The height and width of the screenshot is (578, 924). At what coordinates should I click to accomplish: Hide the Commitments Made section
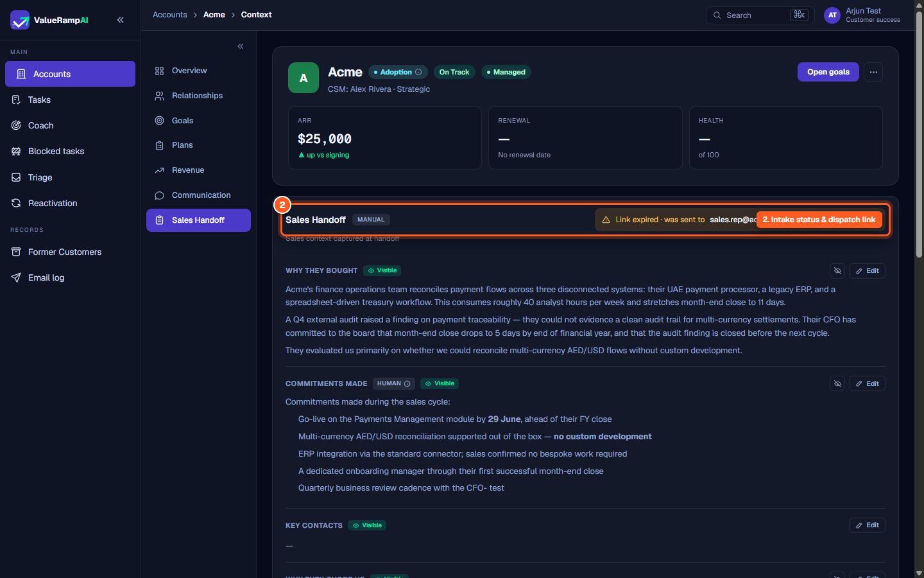point(837,383)
